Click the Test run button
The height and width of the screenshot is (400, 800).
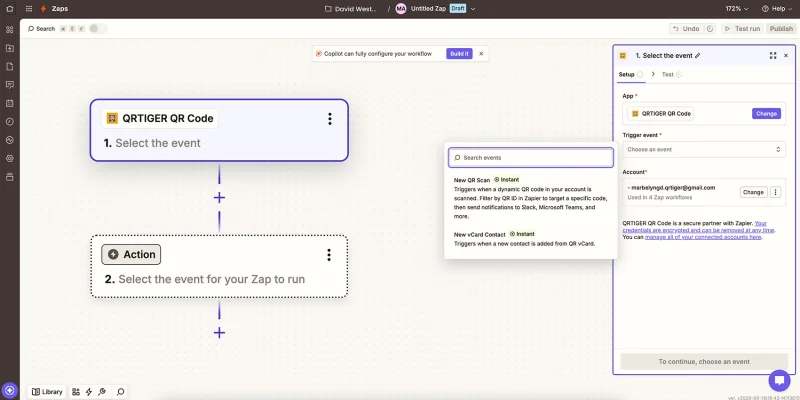[x=742, y=29]
